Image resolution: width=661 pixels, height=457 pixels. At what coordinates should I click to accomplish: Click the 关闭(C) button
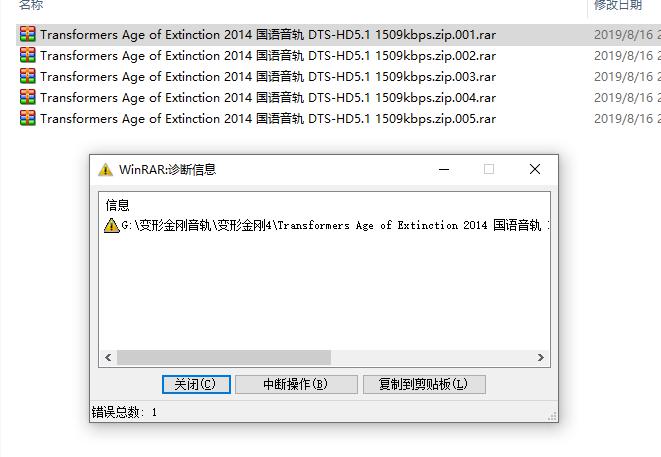click(x=196, y=384)
